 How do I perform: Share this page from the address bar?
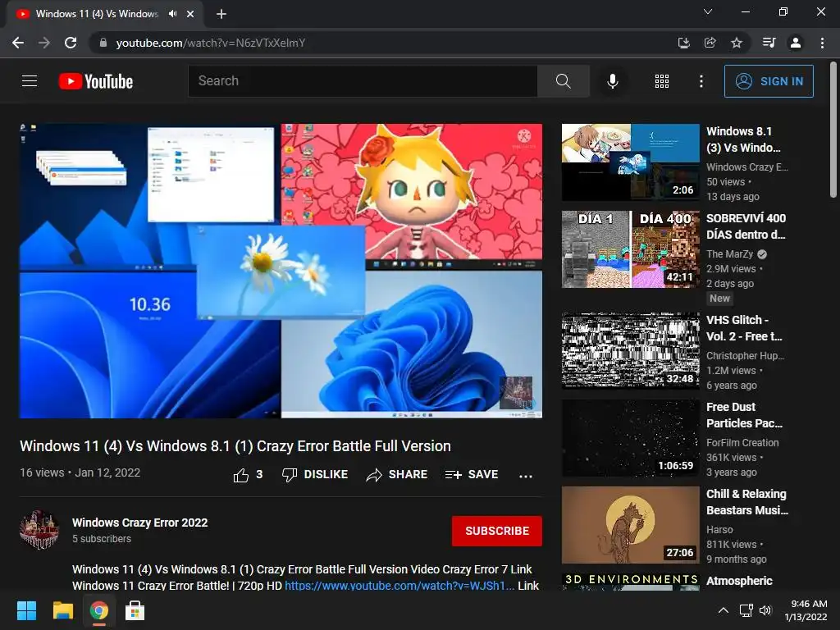(710, 43)
